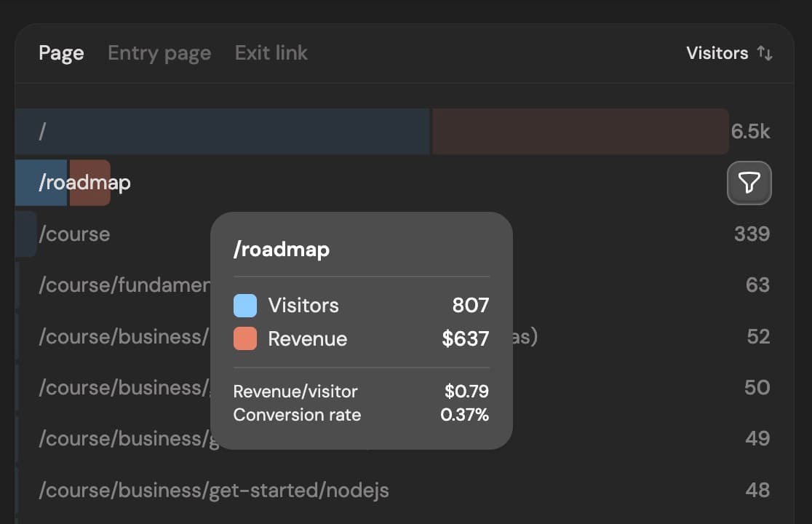The height and width of the screenshot is (524, 812).
Task: Click the /roadmap title in tooltip
Action: 281,250
